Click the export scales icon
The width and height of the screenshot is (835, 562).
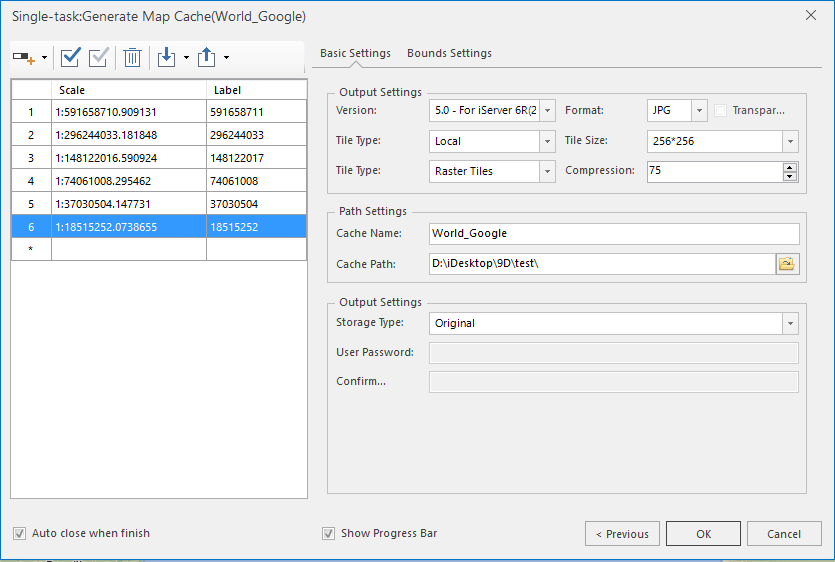tap(207, 57)
